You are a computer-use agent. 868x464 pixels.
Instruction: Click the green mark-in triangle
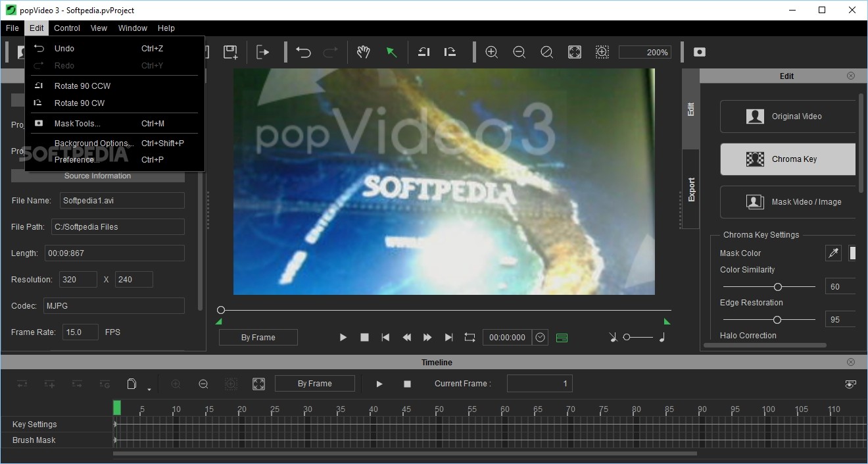pos(219,322)
